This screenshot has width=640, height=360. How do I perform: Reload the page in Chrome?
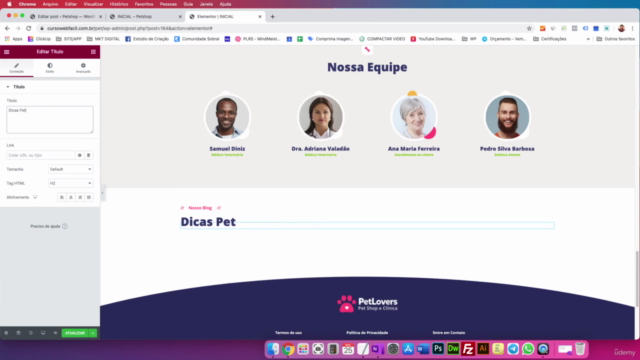coord(29,28)
